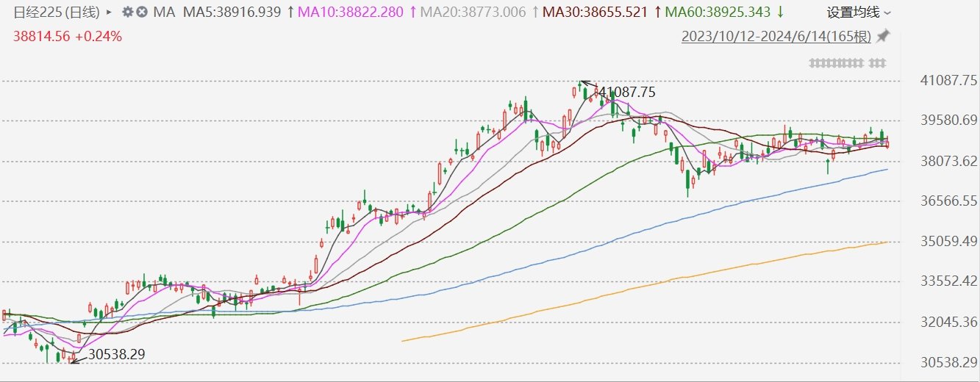Click the 38814.56 +0.24% latest price
980x382 pixels.
(68, 36)
